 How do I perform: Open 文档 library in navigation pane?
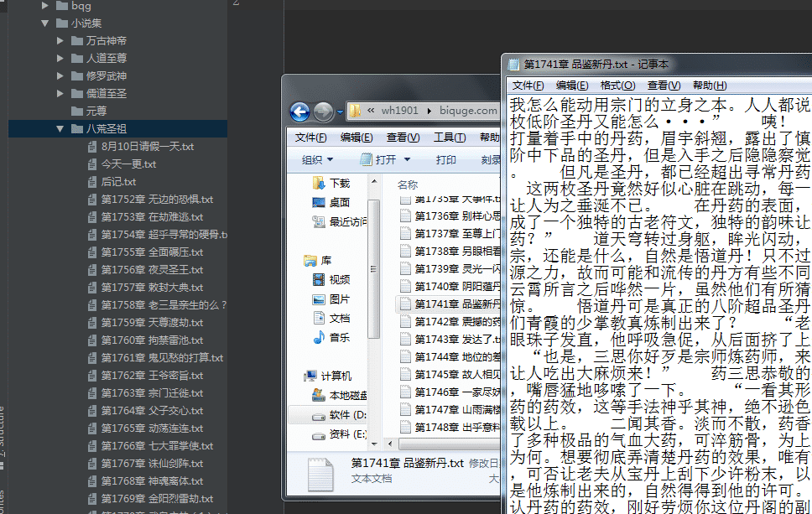331,319
